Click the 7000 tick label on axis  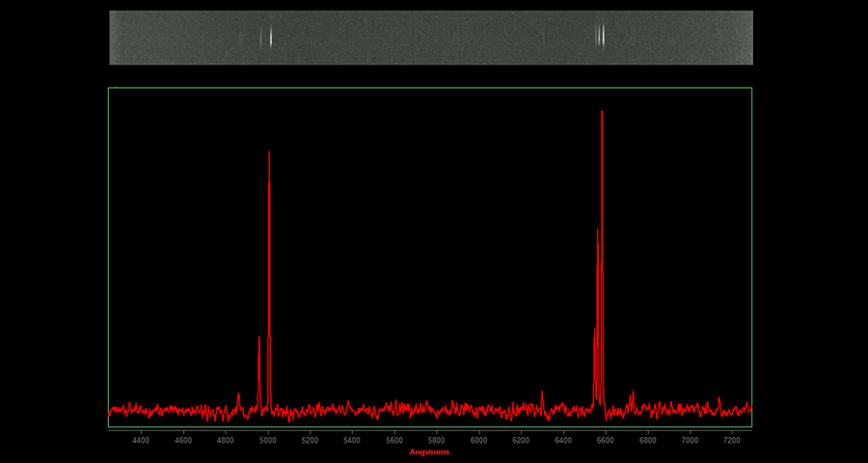pos(690,440)
